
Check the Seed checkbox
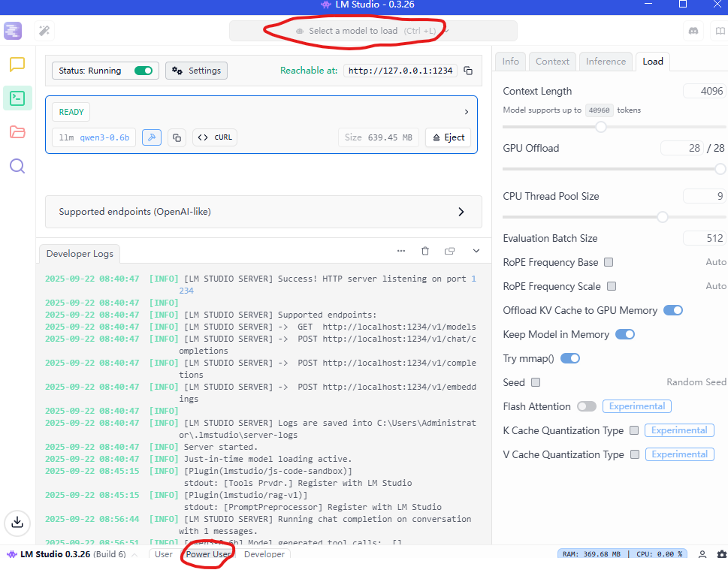(x=536, y=382)
